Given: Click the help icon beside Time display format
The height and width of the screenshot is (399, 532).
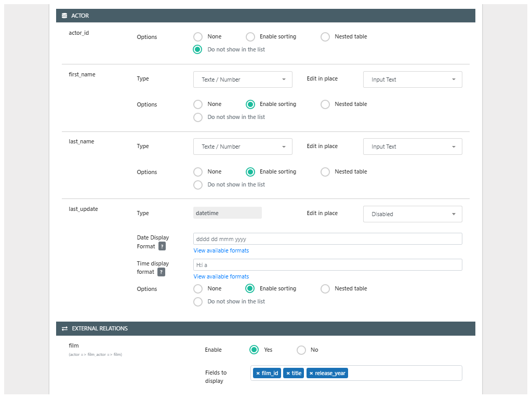Looking at the screenshot, I should [x=162, y=272].
